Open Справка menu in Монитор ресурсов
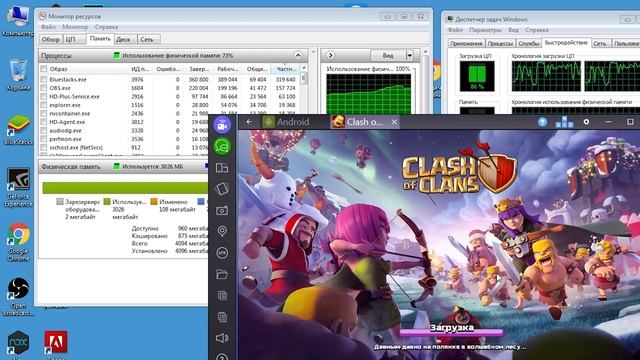The width and height of the screenshot is (640, 360). point(106,27)
